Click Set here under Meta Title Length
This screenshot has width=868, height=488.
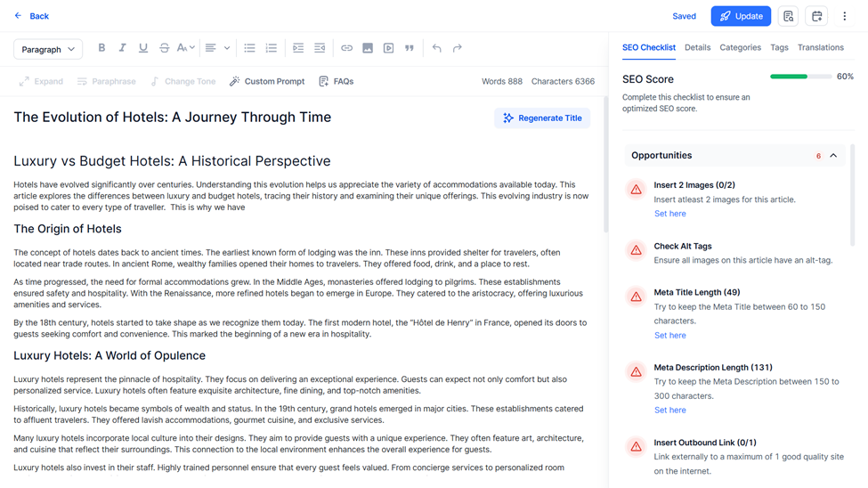pyautogui.click(x=669, y=336)
